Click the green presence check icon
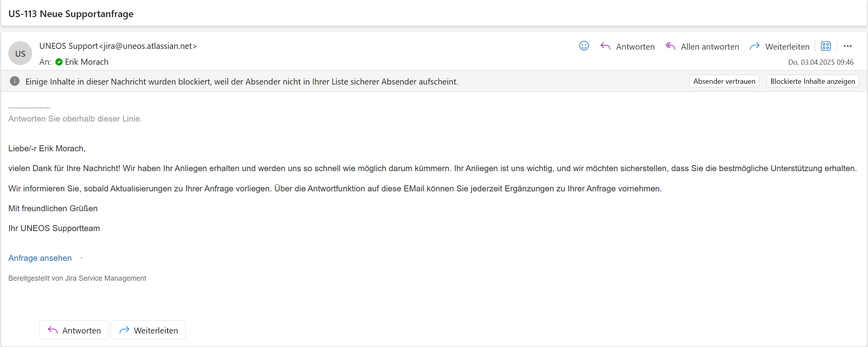The image size is (868, 347). click(x=59, y=62)
